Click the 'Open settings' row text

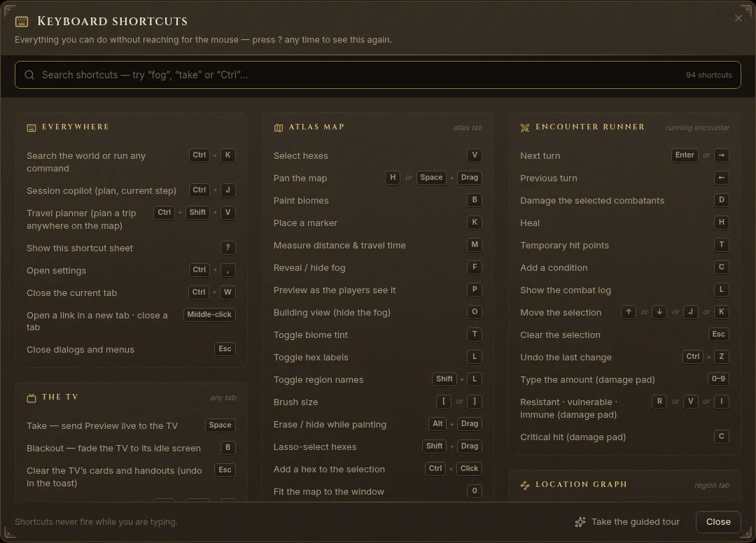(57, 270)
